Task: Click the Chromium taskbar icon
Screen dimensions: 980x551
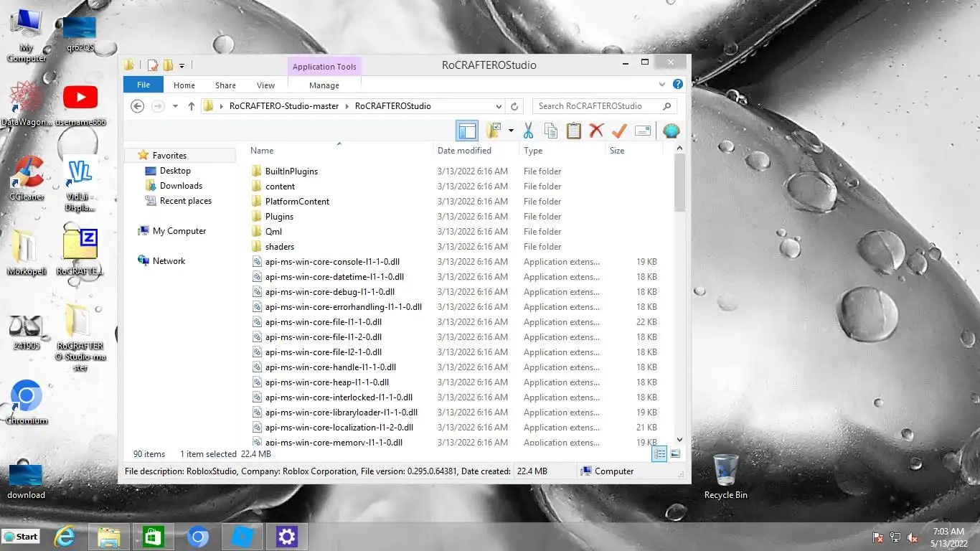Action: 198,537
